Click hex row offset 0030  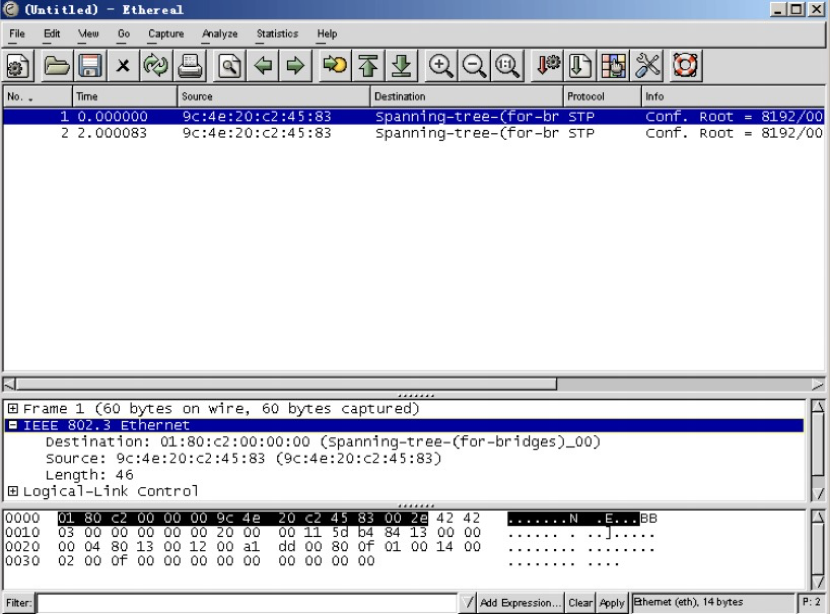click(23, 561)
